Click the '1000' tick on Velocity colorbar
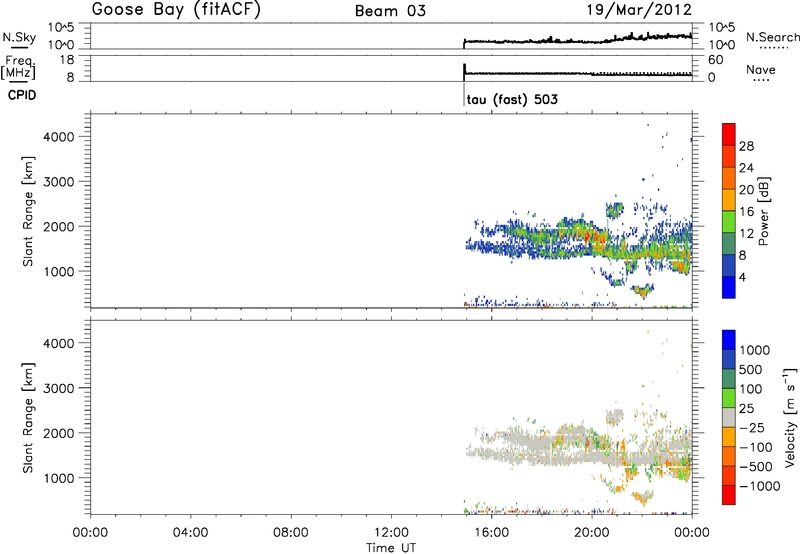 [x=755, y=350]
